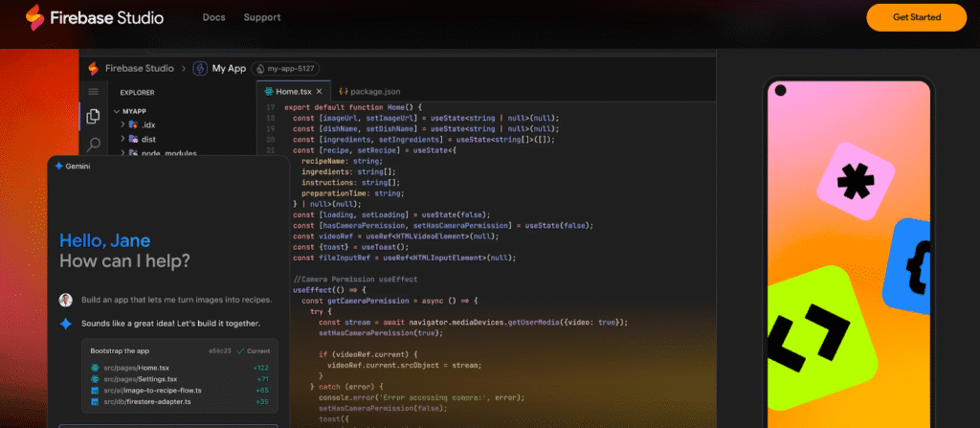The height and width of the screenshot is (428, 980).
Task: Expand the .idx folder
Action: (122, 124)
